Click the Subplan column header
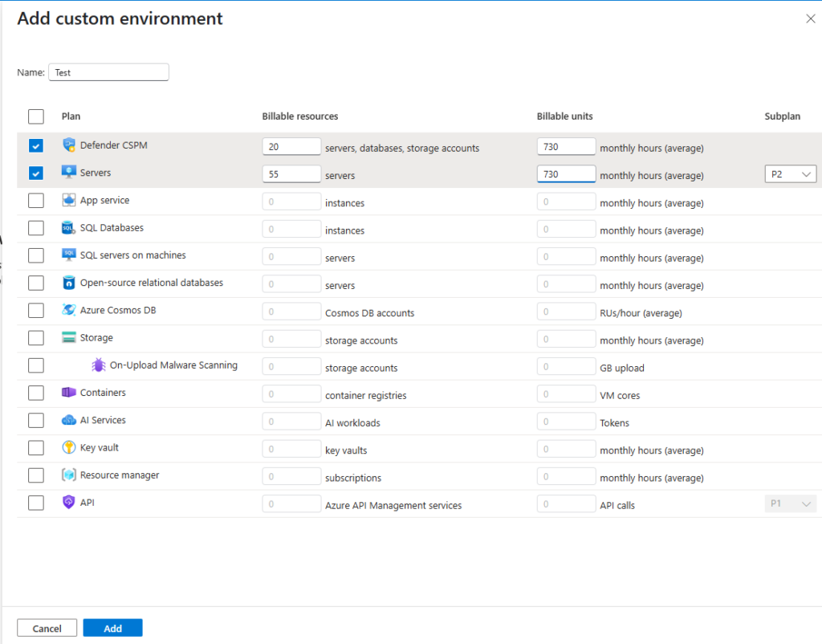The image size is (822, 644). point(782,116)
